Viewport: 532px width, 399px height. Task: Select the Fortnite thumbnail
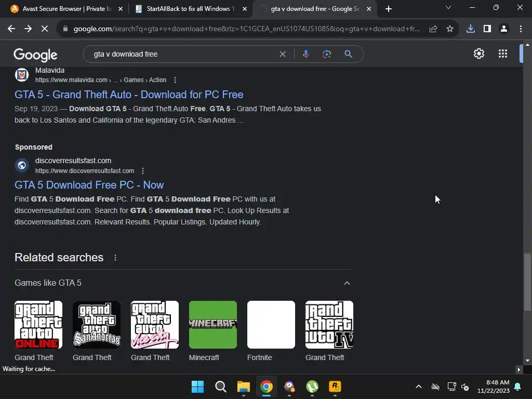271,325
